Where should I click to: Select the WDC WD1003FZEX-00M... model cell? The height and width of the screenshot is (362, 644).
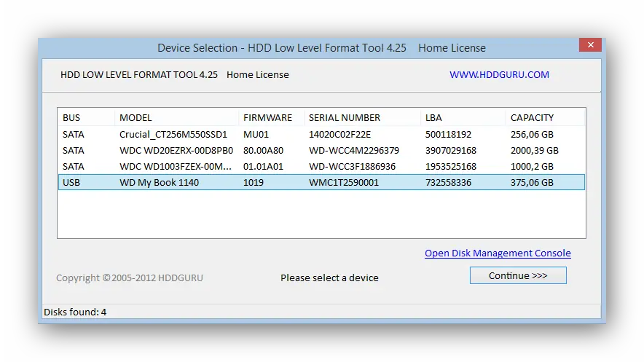point(176,166)
